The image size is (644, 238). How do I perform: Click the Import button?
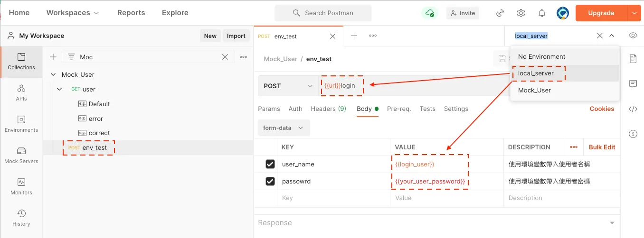click(236, 36)
